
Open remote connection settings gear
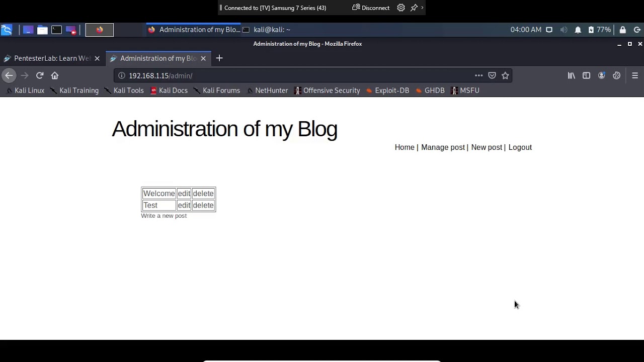tap(401, 8)
